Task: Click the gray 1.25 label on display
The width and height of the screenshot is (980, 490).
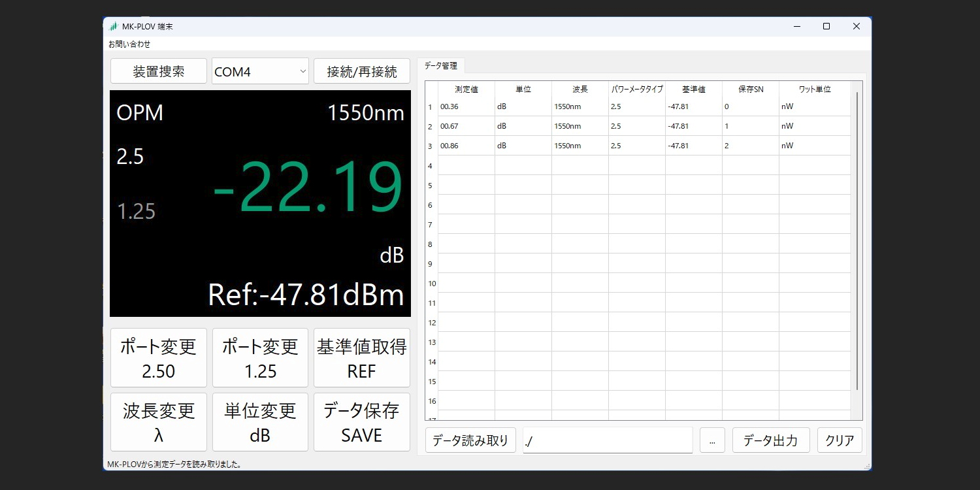Action: pos(136,211)
